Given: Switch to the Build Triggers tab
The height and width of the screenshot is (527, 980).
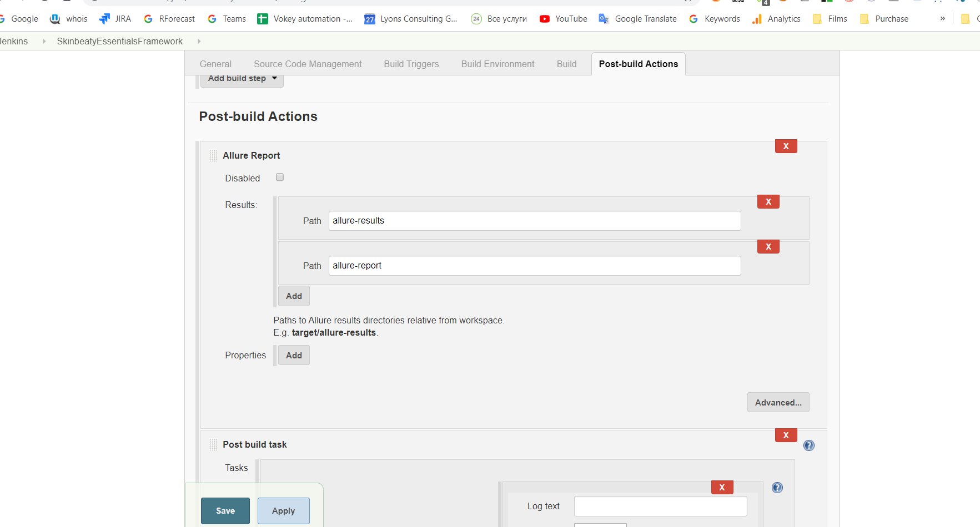Looking at the screenshot, I should 411,64.
